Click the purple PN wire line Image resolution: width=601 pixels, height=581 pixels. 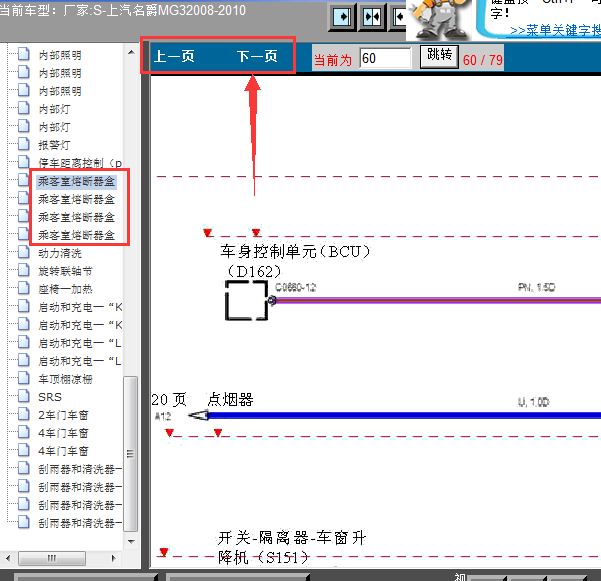coord(437,300)
